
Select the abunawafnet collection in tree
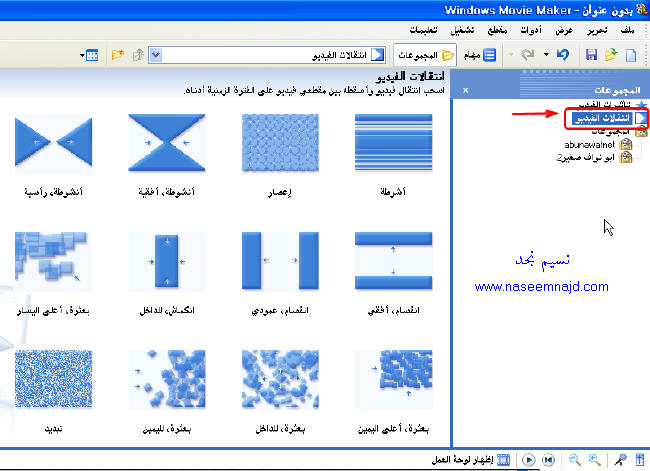[x=590, y=144]
